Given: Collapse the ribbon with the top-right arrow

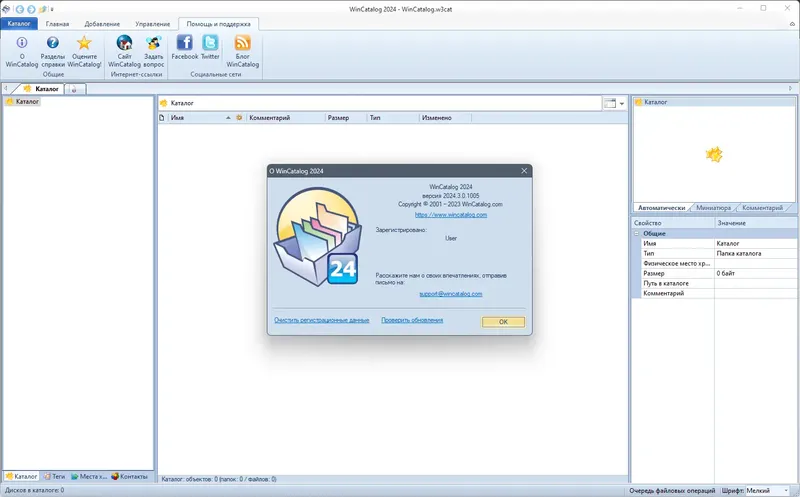Looking at the screenshot, I should pos(792,23).
